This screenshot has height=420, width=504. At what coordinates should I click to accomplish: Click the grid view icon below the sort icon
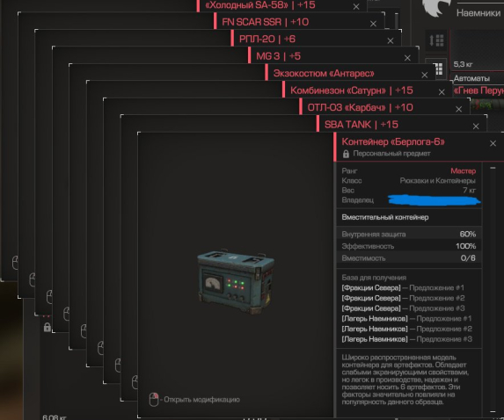(x=438, y=69)
